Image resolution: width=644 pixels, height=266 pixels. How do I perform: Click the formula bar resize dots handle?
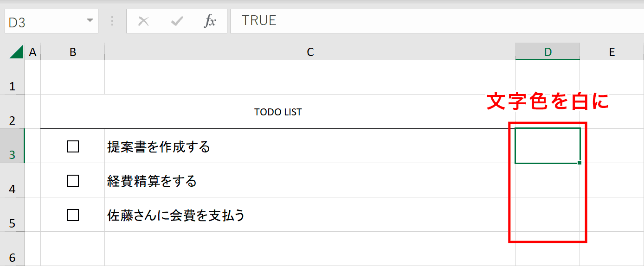coord(112,21)
